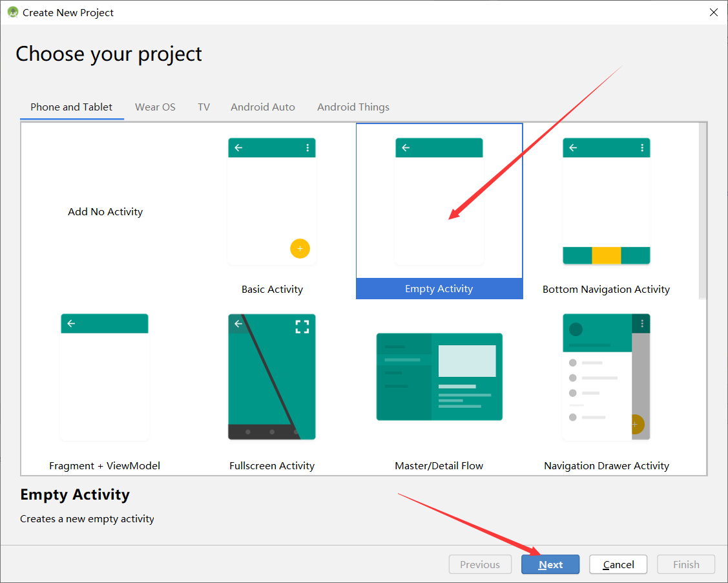Click the back arrow in Fragment + ViewModel preview

click(71, 323)
